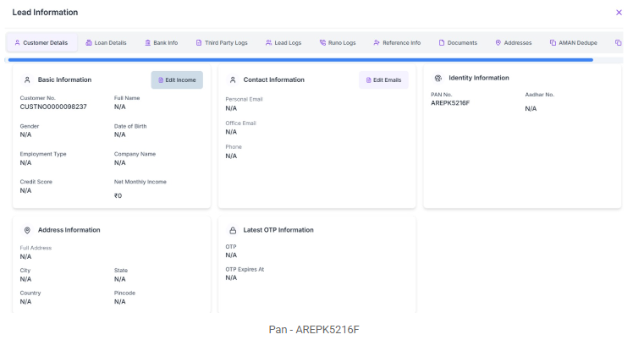Click the fingerprint icon beside Identity Information

point(438,78)
